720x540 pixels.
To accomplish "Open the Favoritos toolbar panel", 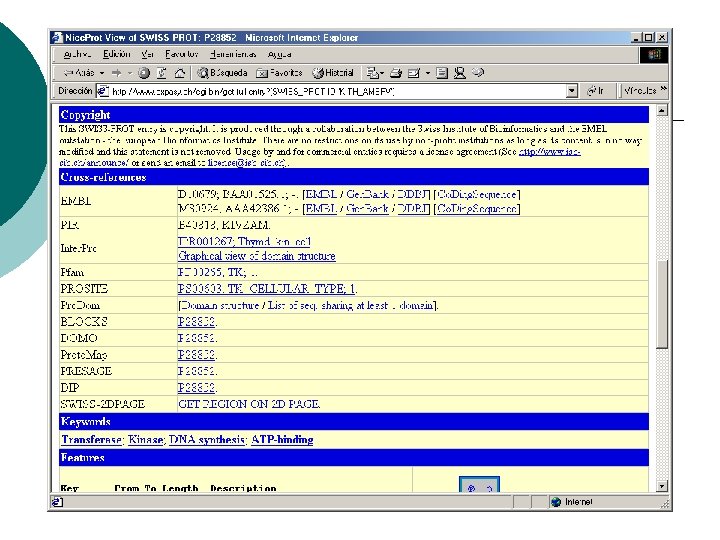I will pos(279,73).
